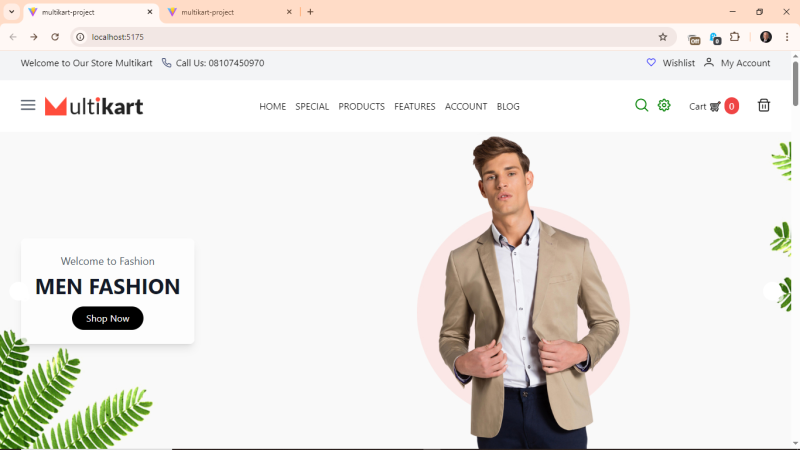Open the green settings gear icon
This screenshot has width=800, height=450.
click(x=664, y=105)
